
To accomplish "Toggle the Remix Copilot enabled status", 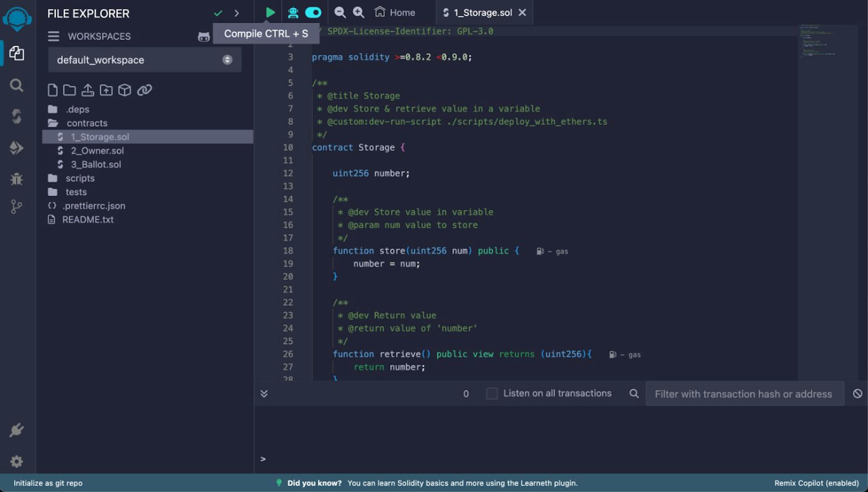I will click(x=817, y=483).
